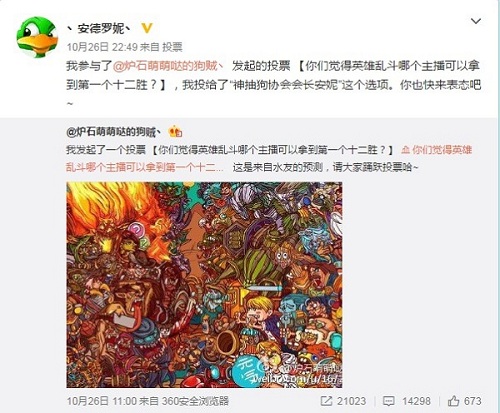This screenshot has height=413, width=500.
Task: Click the gold V verification badge
Action: [x=147, y=29]
